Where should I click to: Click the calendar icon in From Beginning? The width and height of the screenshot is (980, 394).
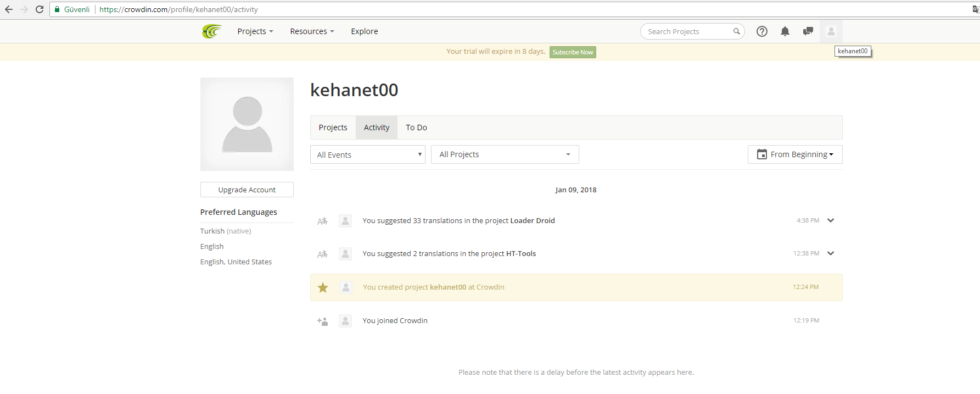(x=762, y=154)
